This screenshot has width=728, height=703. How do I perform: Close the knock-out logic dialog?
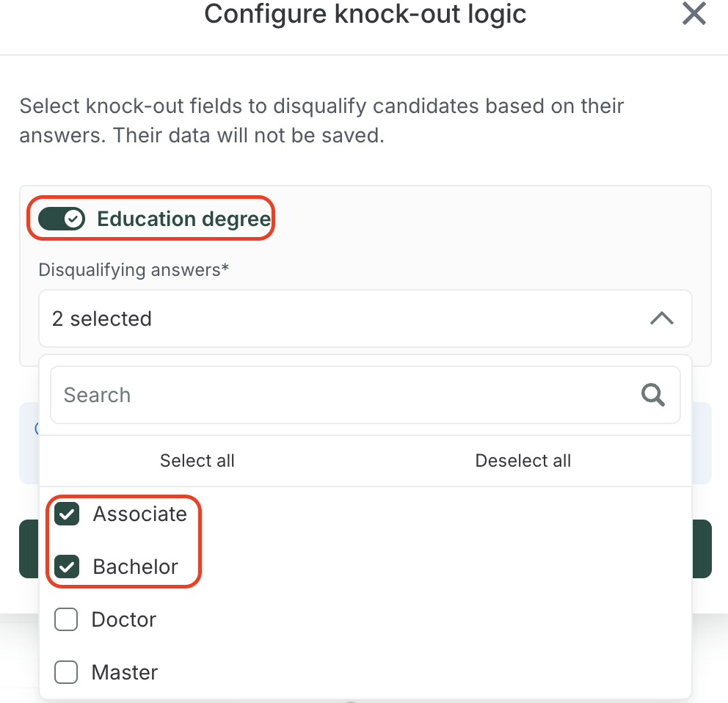[694, 14]
